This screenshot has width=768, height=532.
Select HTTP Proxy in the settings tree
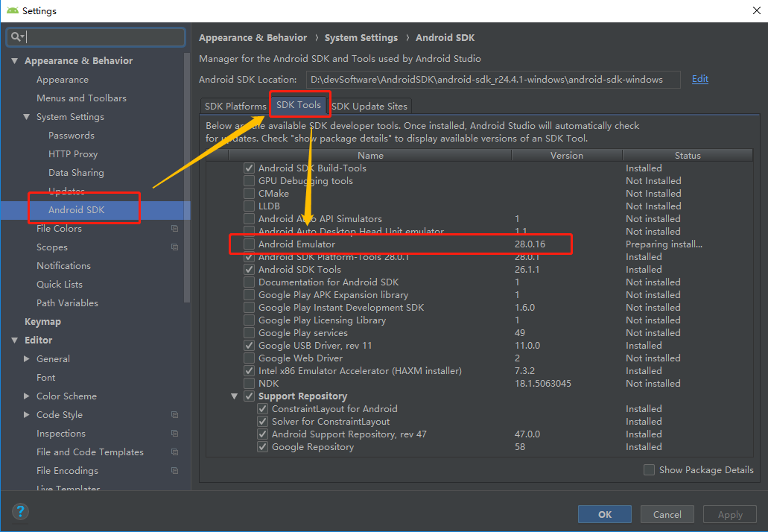tap(73, 153)
